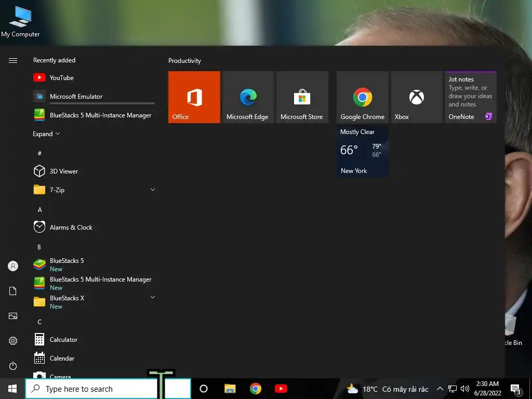Click the Recently added heading
The image size is (532, 399).
click(x=54, y=60)
